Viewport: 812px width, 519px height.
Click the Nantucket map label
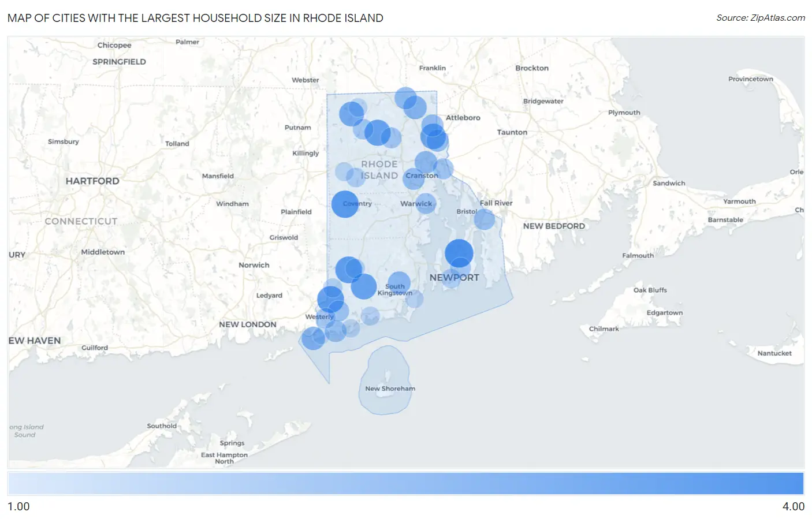pos(774,353)
